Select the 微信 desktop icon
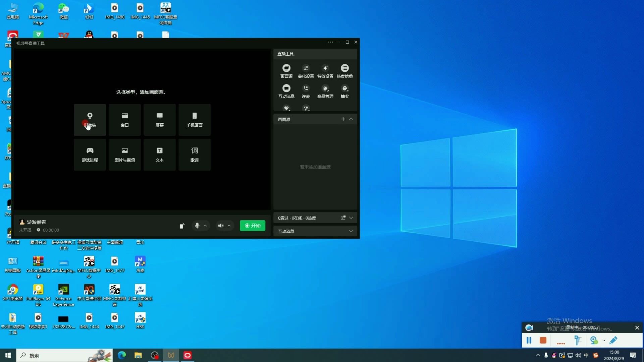The width and height of the screenshot is (644, 362). click(x=64, y=11)
